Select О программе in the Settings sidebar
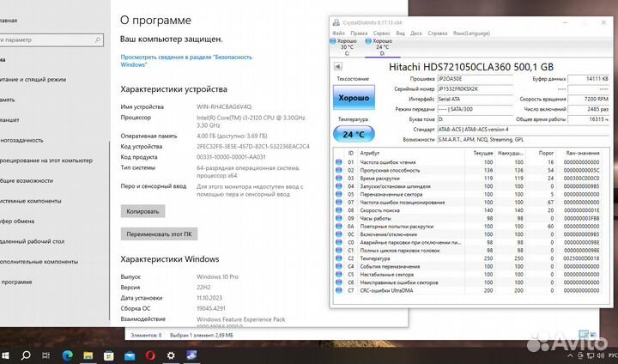Screen dimensions: 618x364 pyautogui.click(x=16, y=282)
